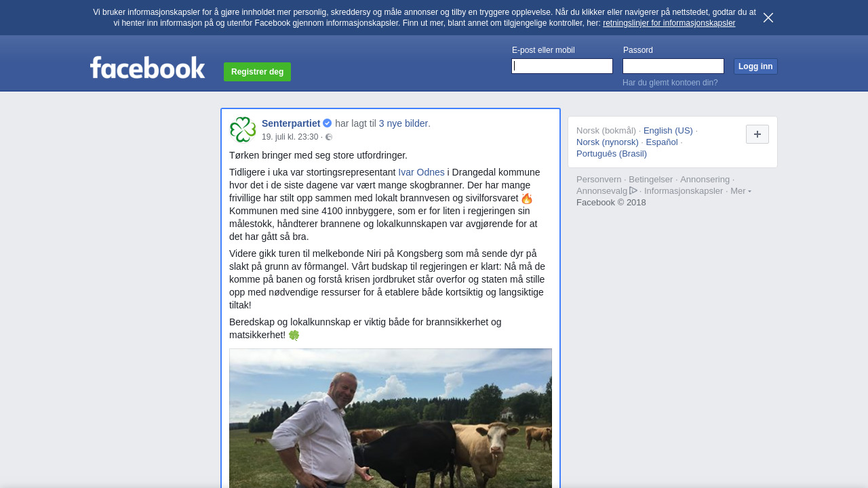Open the post photo with cows
Viewport: 868px width, 488px height.
[391, 418]
